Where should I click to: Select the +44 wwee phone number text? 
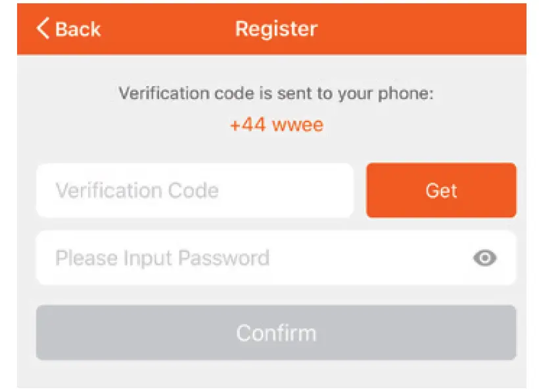pyautogui.click(x=276, y=124)
